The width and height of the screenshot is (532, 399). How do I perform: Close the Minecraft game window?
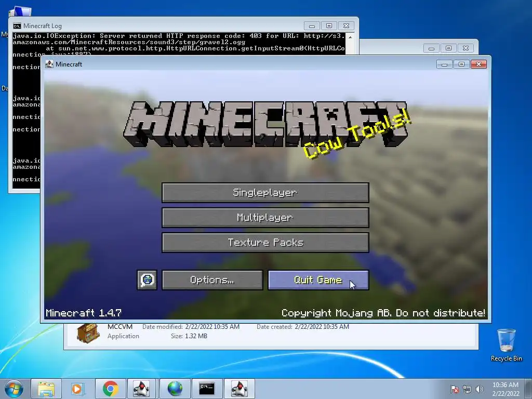click(x=478, y=64)
